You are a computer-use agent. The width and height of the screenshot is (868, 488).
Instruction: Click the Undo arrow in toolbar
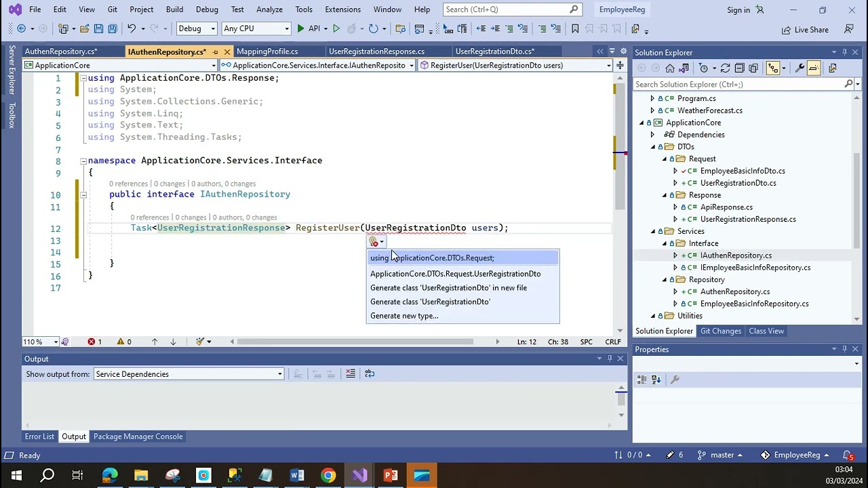tap(132, 29)
